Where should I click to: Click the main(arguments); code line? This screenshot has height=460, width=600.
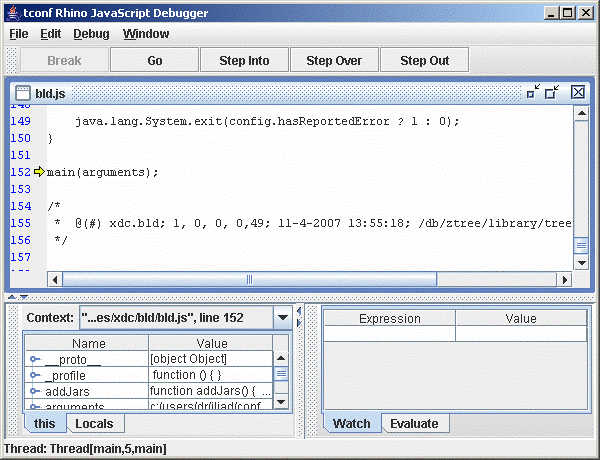pyautogui.click(x=102, y=172)
